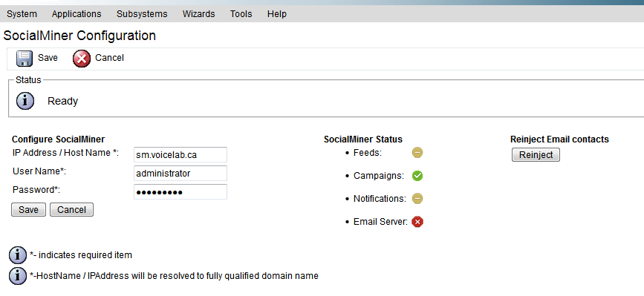Click the info icon beside HostName note
644x296 pixels.
coord(18,276)
